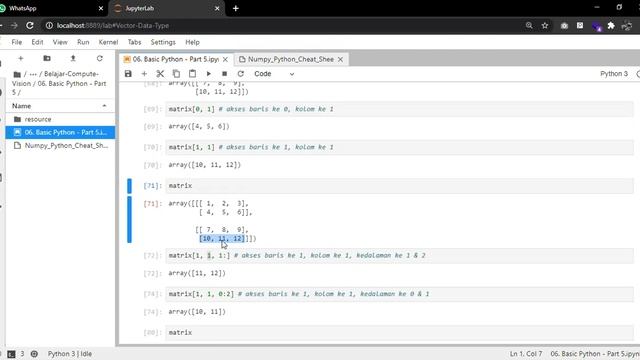
Task: Run the selected cell with the play icon
Action: (x=209, y=74)
